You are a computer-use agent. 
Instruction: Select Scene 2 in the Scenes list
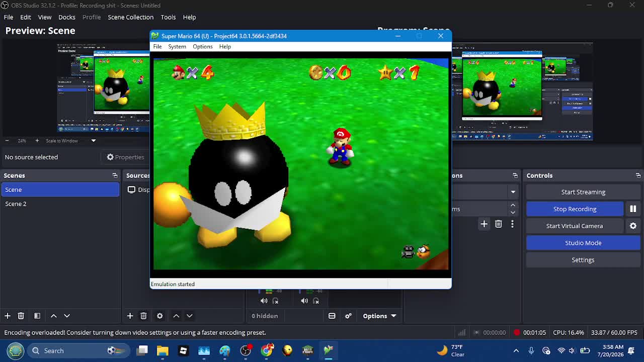tap(60, 204)
